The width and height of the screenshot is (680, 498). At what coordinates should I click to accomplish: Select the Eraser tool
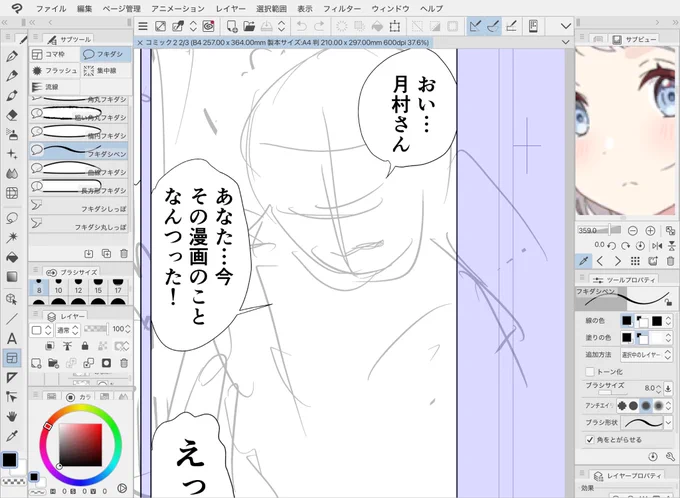(12, 115)
